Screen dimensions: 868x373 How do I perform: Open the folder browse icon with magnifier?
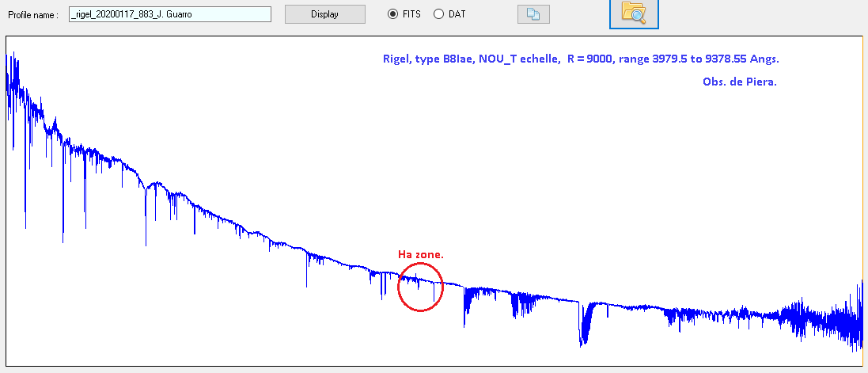pos(634,13)
